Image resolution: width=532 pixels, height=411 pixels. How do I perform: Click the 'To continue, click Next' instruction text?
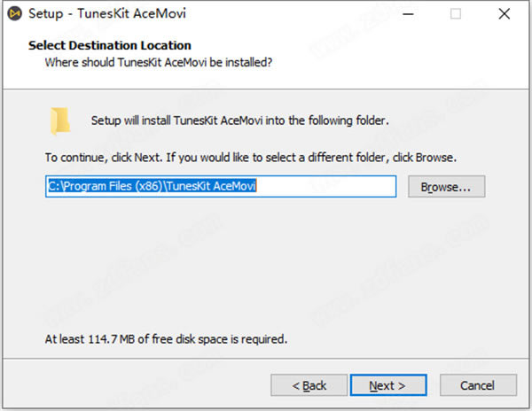tap(251, 157)
